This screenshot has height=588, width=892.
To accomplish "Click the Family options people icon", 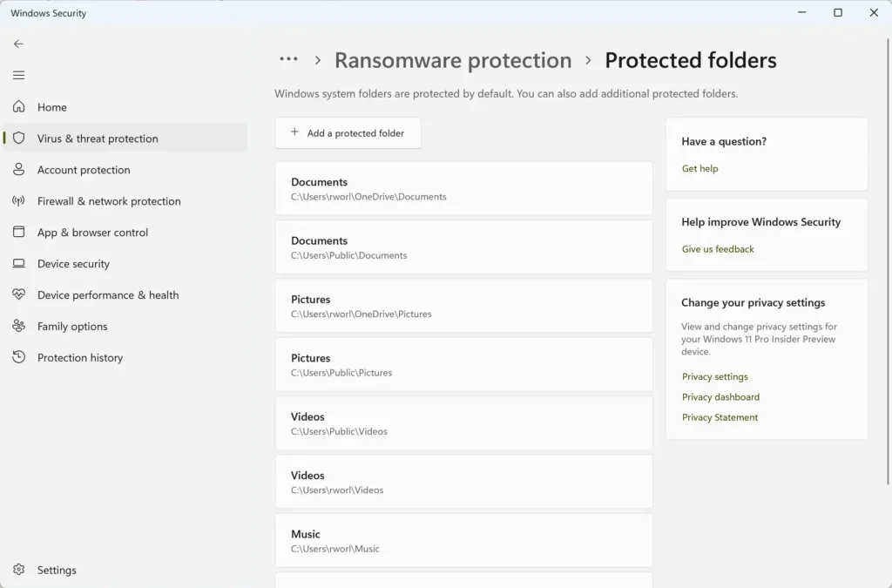I will click(x=19, y=326).
